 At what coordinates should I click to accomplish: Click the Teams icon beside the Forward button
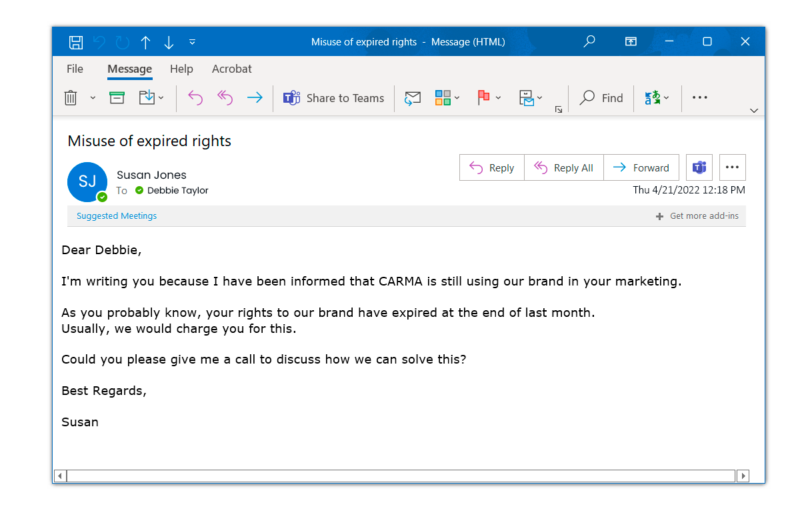(699, 167)
